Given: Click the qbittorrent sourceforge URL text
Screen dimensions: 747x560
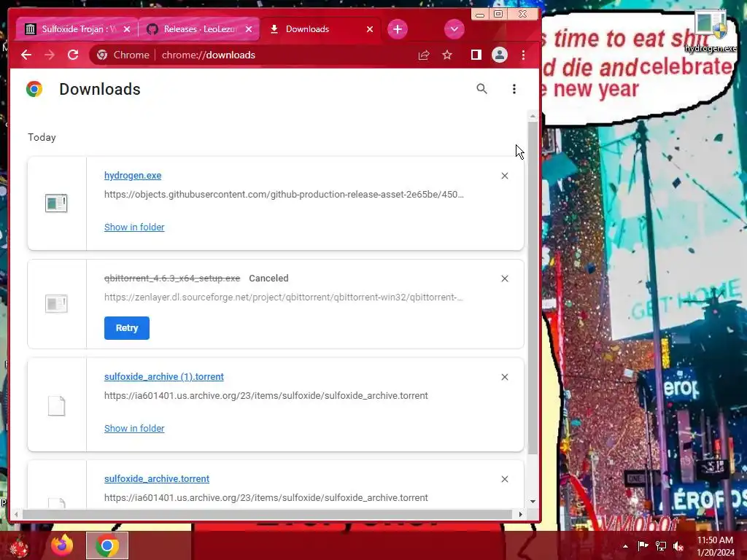Looking at the screenshot, I should pos(284,297).
